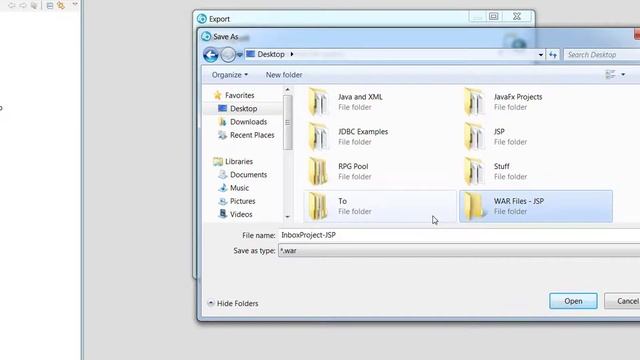The height and width of the screenshot is (360, 640).
Task: Go back with the blue back arrow
Action: point(211,55)
